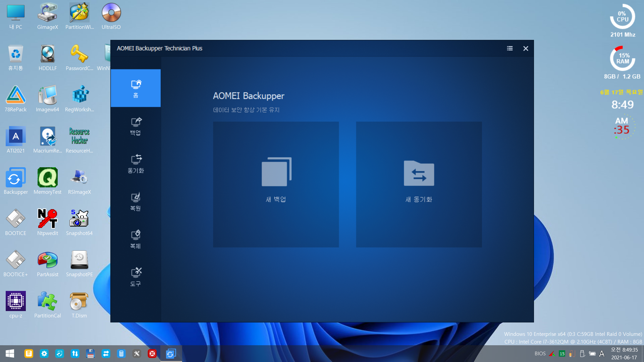The image size is (644, 362).
Task: Launch cpu-z from the desktop
Action: pos(16,305)
